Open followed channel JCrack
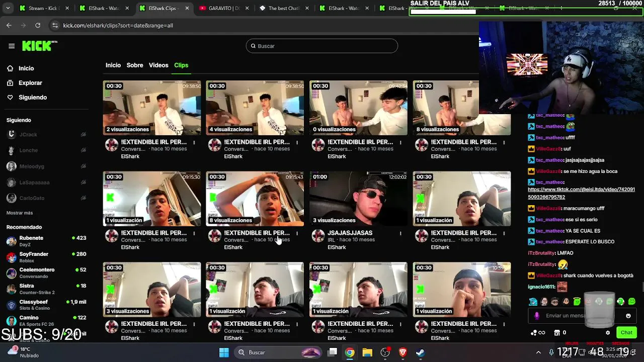 point(46,135)
